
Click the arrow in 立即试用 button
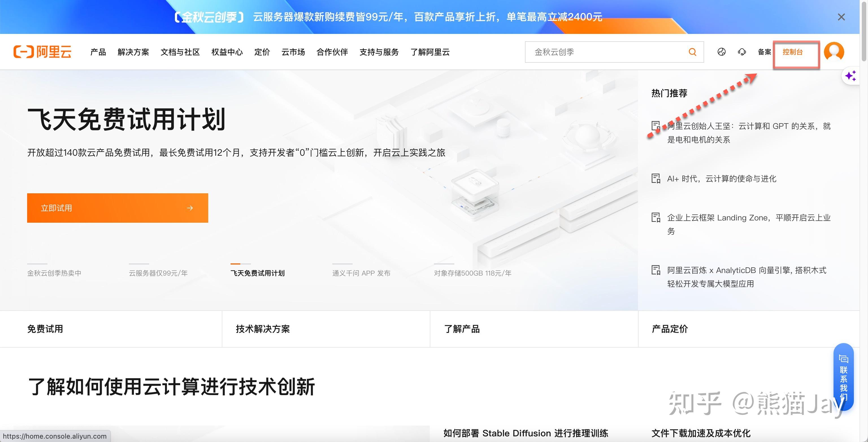pos(190,208)
